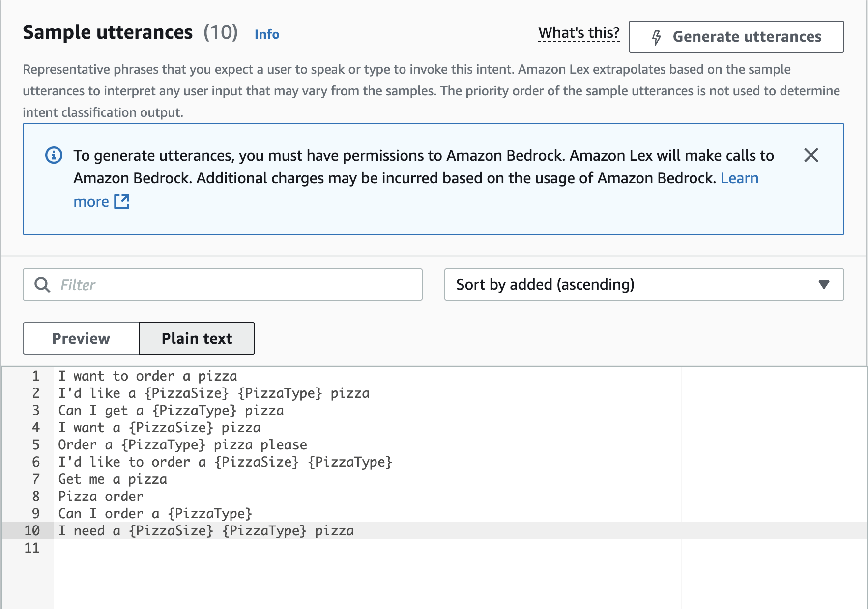Click line 1 'I want to order a pizza'
868x609 pixels.
point(147,376)
